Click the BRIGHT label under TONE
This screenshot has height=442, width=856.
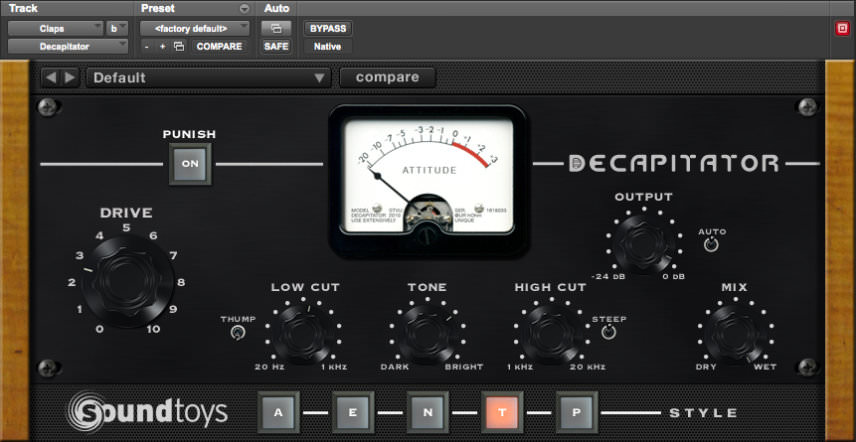464,367
